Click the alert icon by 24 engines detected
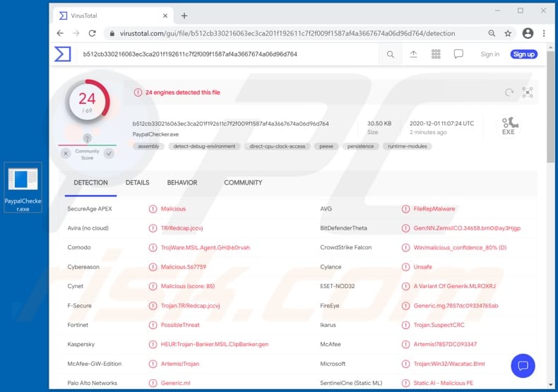 138,93
